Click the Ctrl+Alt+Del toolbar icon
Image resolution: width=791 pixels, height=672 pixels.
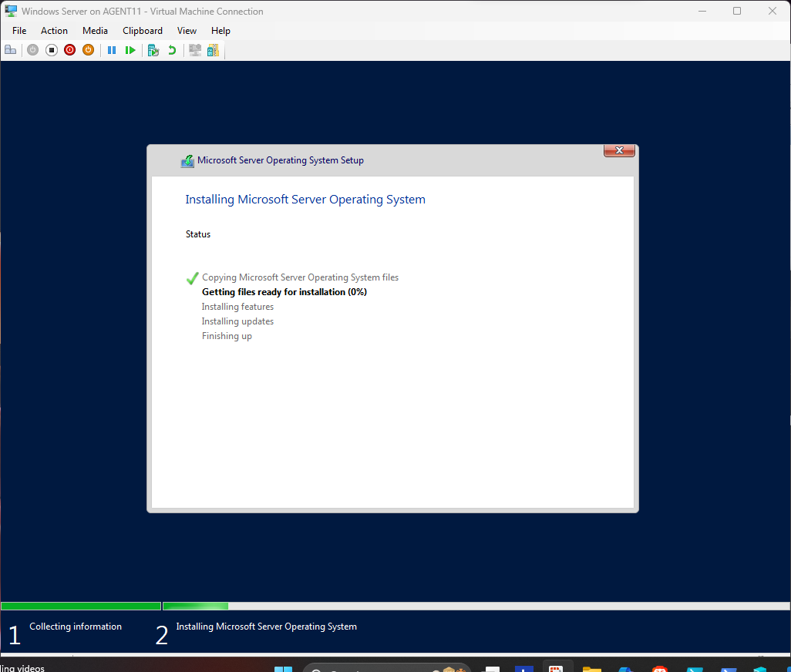pyautogui.click(x=11, y=50)
